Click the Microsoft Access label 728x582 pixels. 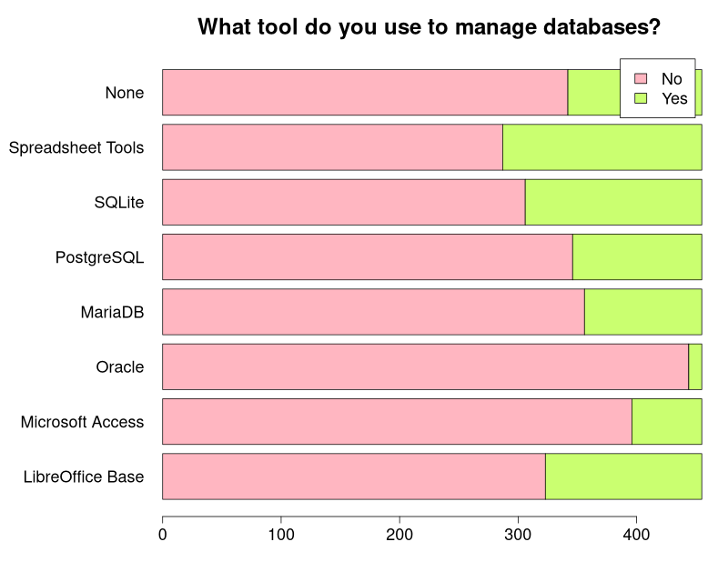(x=82, y=422)
